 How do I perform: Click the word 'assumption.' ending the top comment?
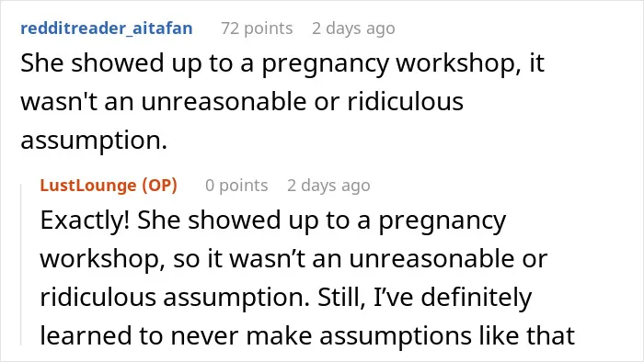click(94, 141)
